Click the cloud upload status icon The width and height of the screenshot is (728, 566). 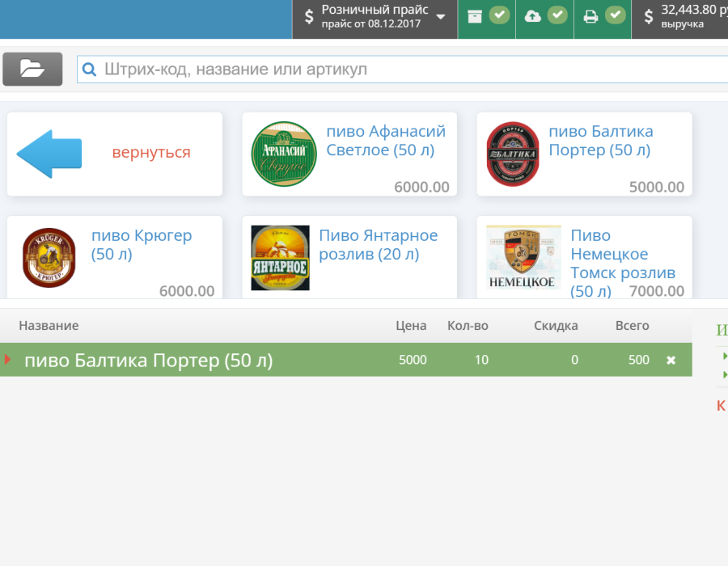point(532,16)
